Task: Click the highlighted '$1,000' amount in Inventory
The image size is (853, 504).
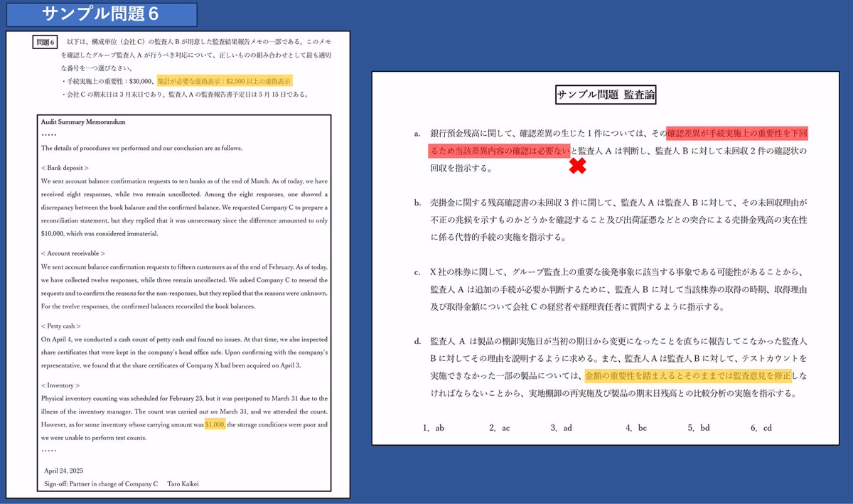Action: (x=215, y=424)
